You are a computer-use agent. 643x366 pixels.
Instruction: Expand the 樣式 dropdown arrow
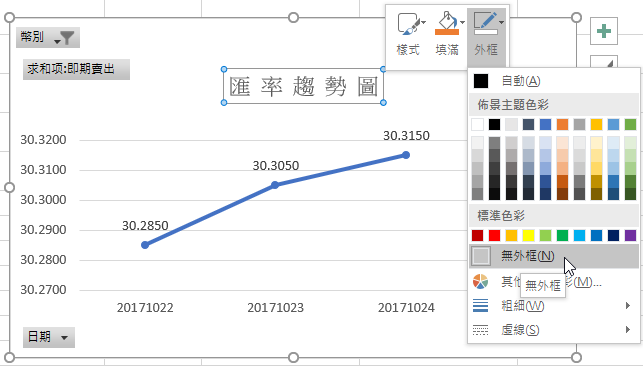point(424,22)
